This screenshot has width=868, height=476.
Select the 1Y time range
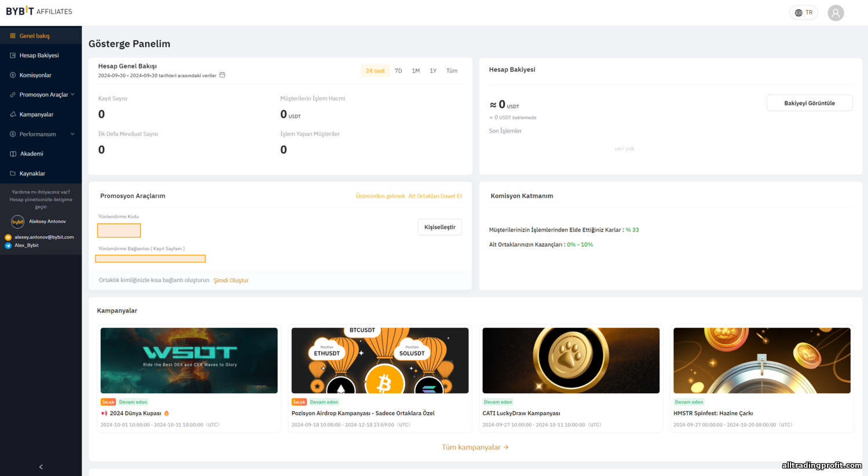pos(433,71)
